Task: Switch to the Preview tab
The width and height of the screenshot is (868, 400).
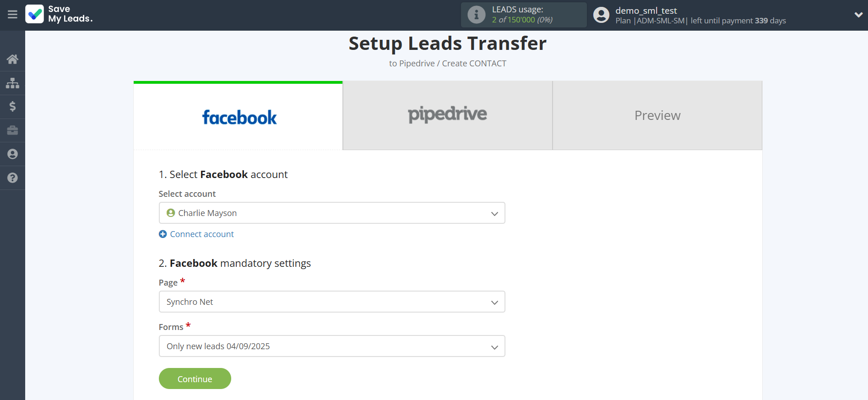Action: coord(657,115)
